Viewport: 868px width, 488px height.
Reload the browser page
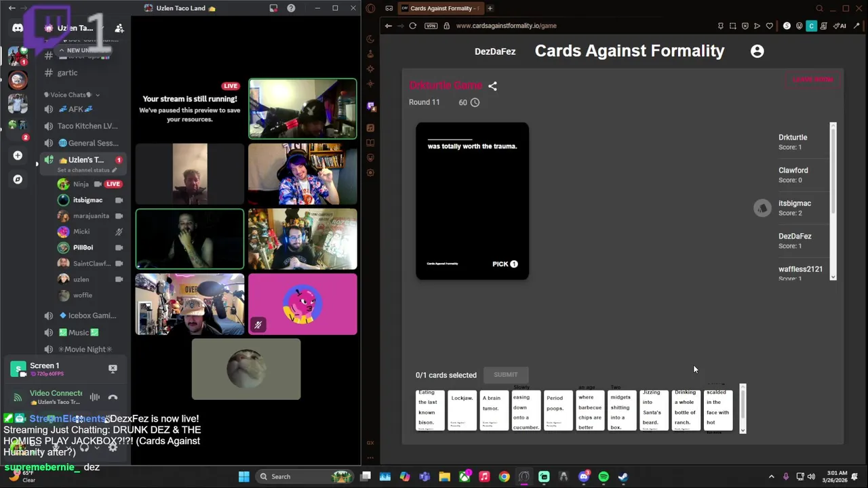[x=412, y=26]
